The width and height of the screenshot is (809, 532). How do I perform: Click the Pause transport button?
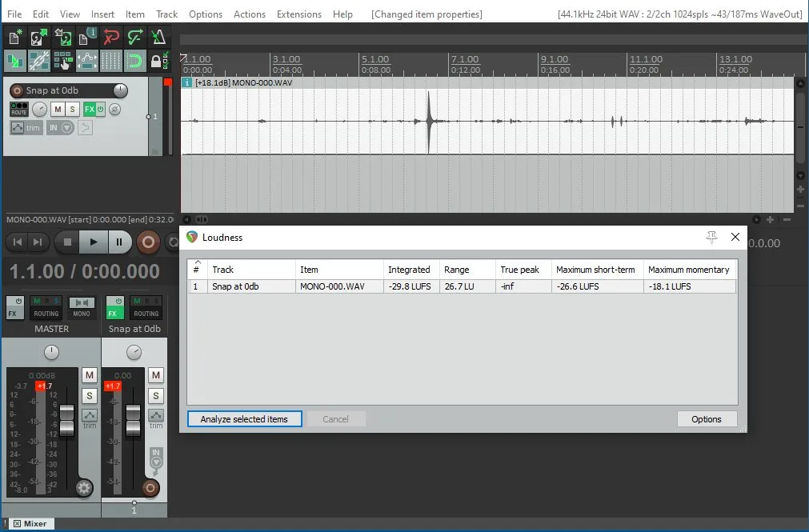[119, 242]
